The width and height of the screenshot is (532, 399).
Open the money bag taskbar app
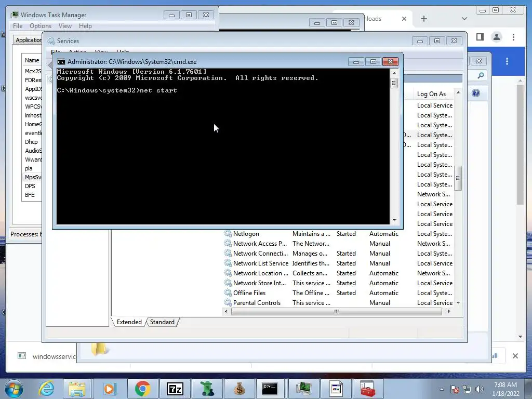[x=239, y=389]
